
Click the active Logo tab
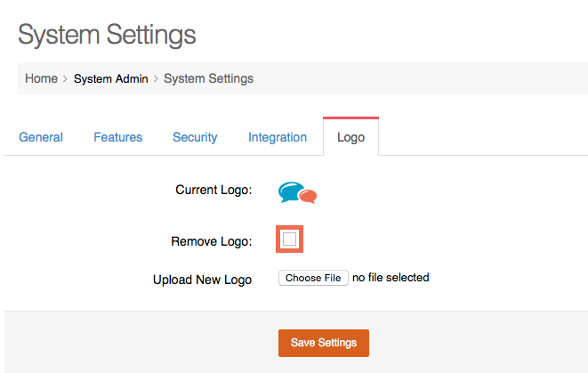[x=350, y=138]
